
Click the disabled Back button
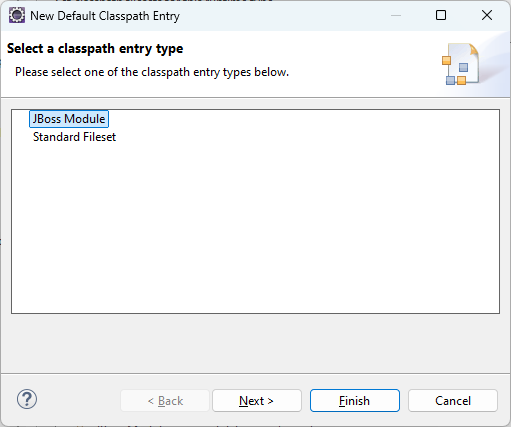(x=165, y=400)
